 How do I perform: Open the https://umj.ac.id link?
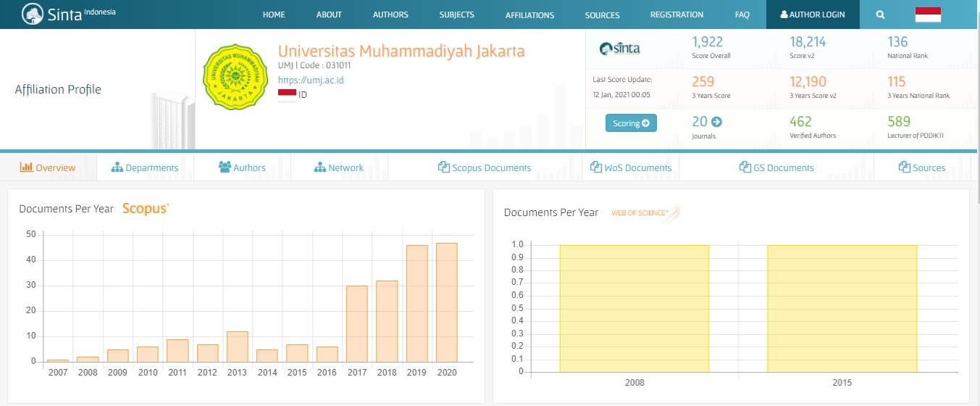(x=311, y=80)
